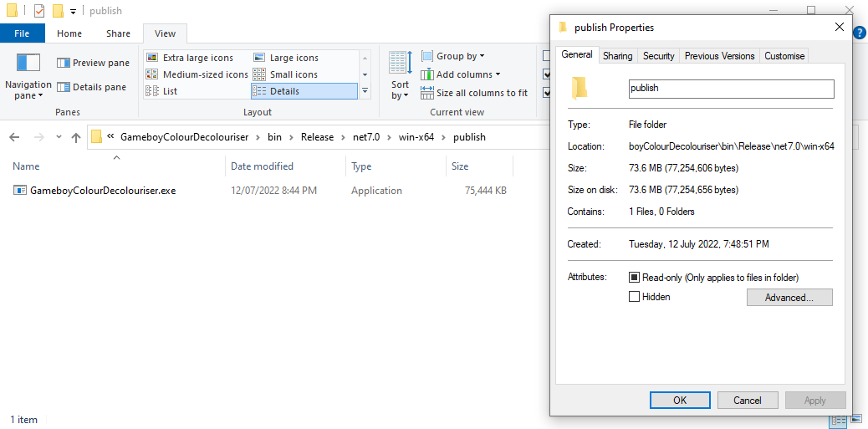Choose Details layout

304,91
